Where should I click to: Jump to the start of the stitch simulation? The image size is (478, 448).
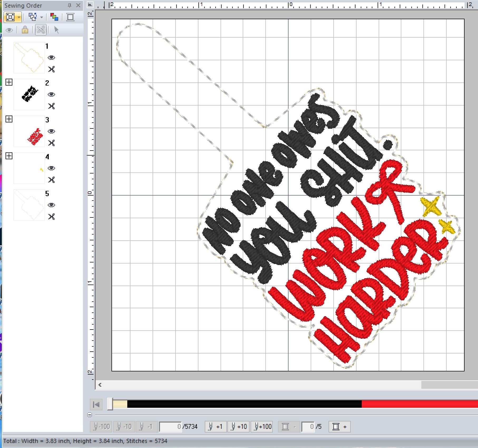point(96,404)
